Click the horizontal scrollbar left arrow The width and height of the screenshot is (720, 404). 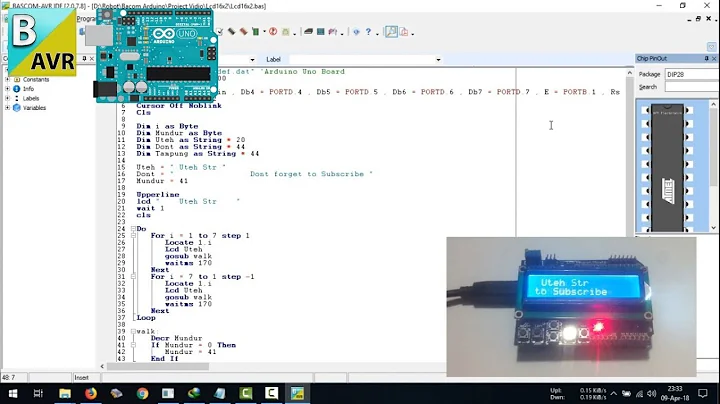click(102, 366)
